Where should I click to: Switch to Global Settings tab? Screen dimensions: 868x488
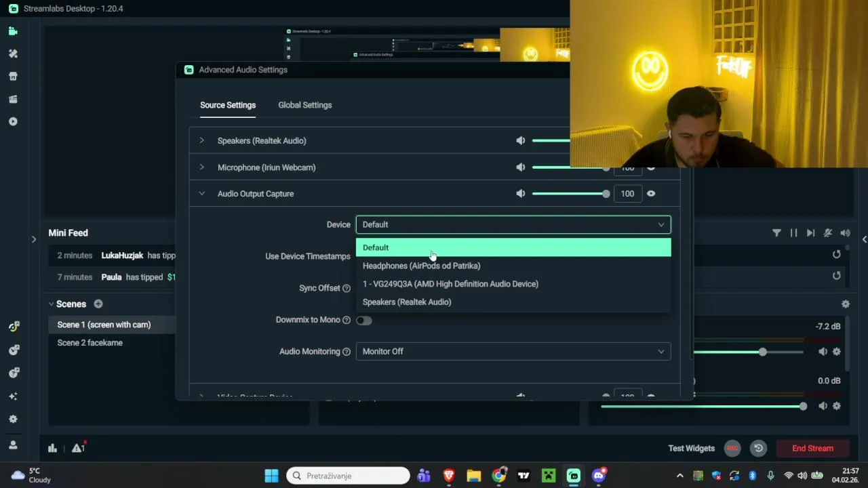304,105
